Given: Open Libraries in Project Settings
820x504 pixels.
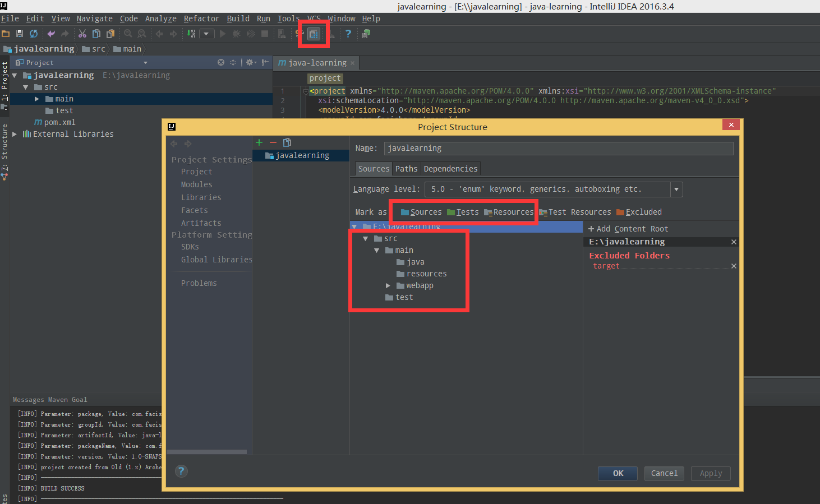Looking at the screenshot, I should (201, 197).
